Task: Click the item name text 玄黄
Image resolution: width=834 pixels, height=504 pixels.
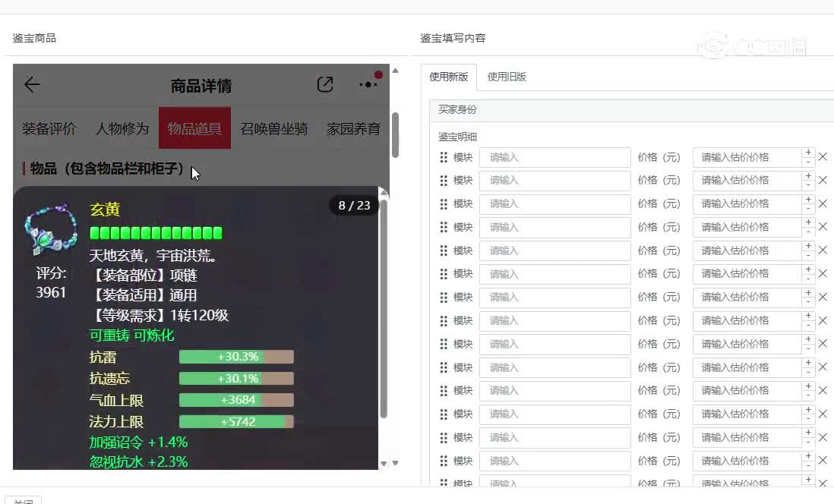Action: [105, 209]
